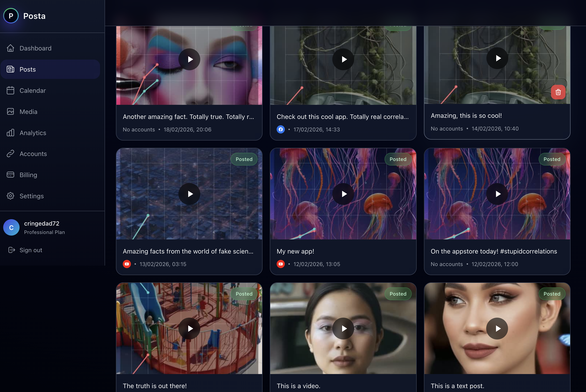The height and width of the screenshot is (392, 586).
Task: Open the aerial city thumbnail post
Action: [x=189, y=194]
